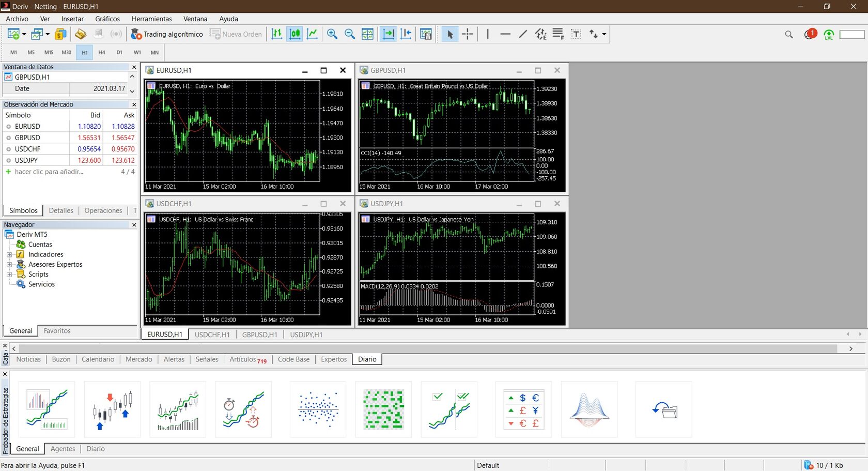Image resolution: width=868 pixels, height=471 pixels.
Task: Select the trendline drawing tool
Action: click(x=522, y=34)
